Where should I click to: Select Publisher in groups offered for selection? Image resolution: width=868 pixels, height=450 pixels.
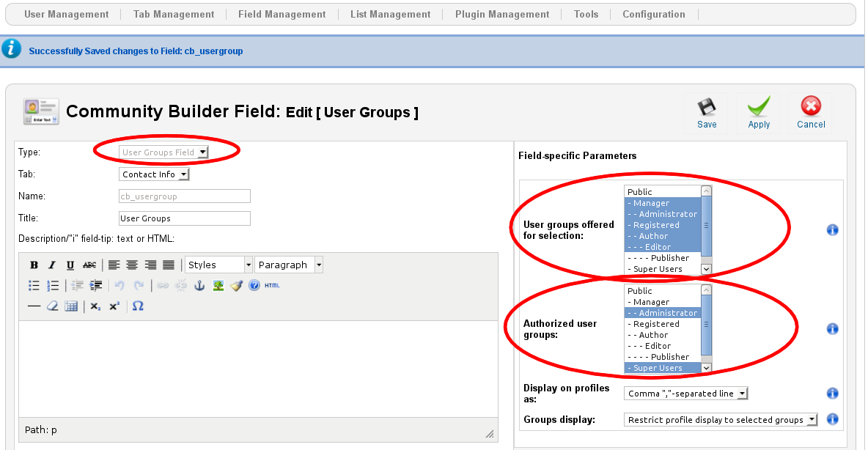(660, 258)
